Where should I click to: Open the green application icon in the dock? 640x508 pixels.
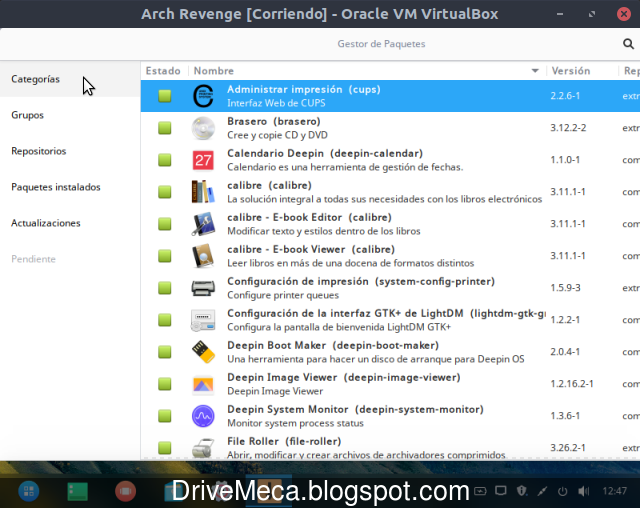click(x=78, y=491)
